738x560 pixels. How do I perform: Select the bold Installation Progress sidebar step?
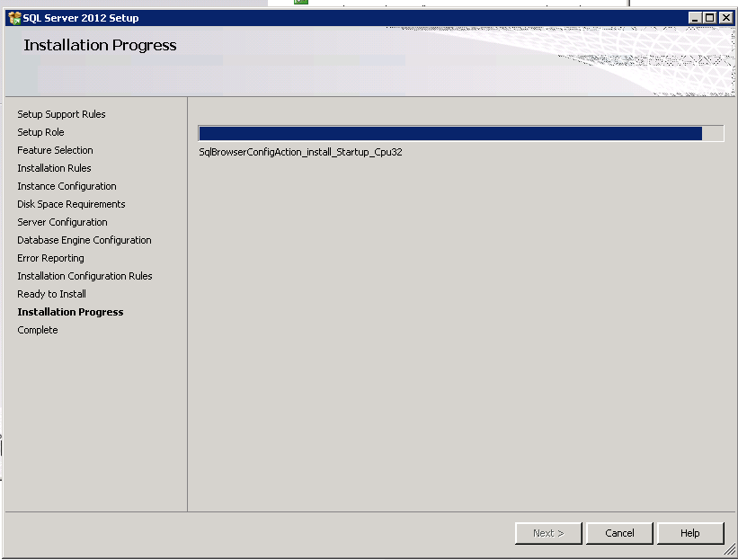click(70, 312)
